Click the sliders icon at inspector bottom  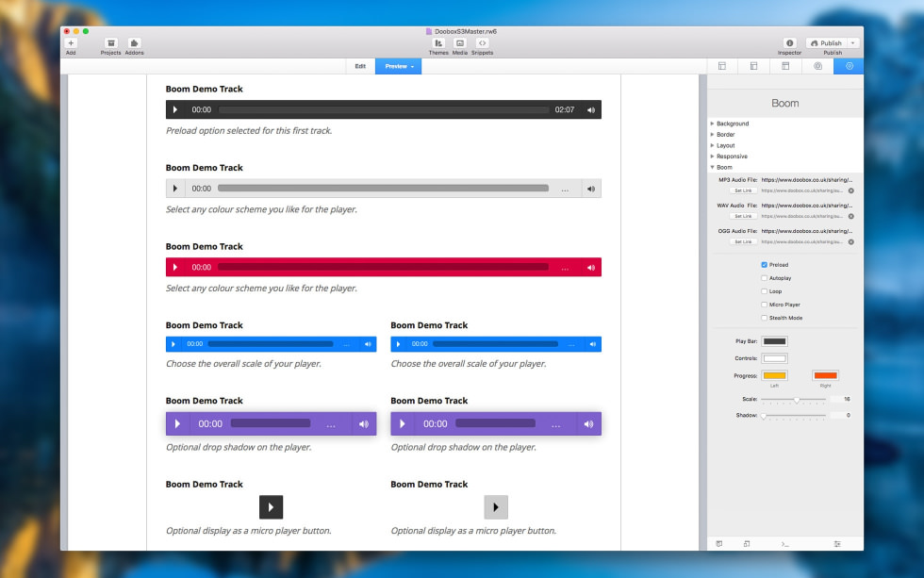coord(837,544)
